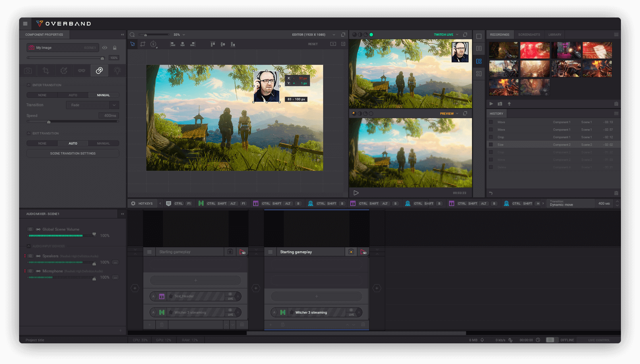Image resolution: width=640 pixels, height=364 pixels.
Task: Delete recording with trash icon
Action: (616, 104)
